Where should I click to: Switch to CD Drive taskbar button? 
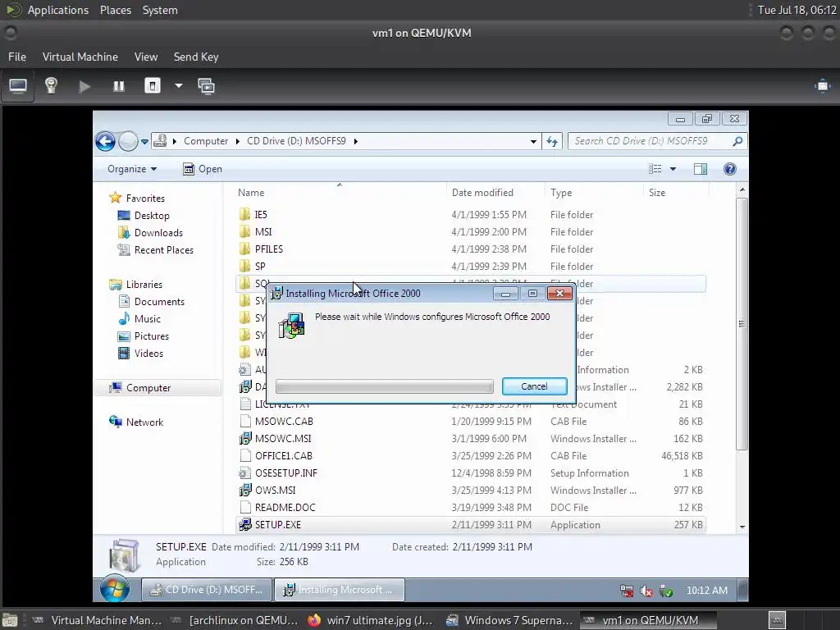click(x=207, y=589)
